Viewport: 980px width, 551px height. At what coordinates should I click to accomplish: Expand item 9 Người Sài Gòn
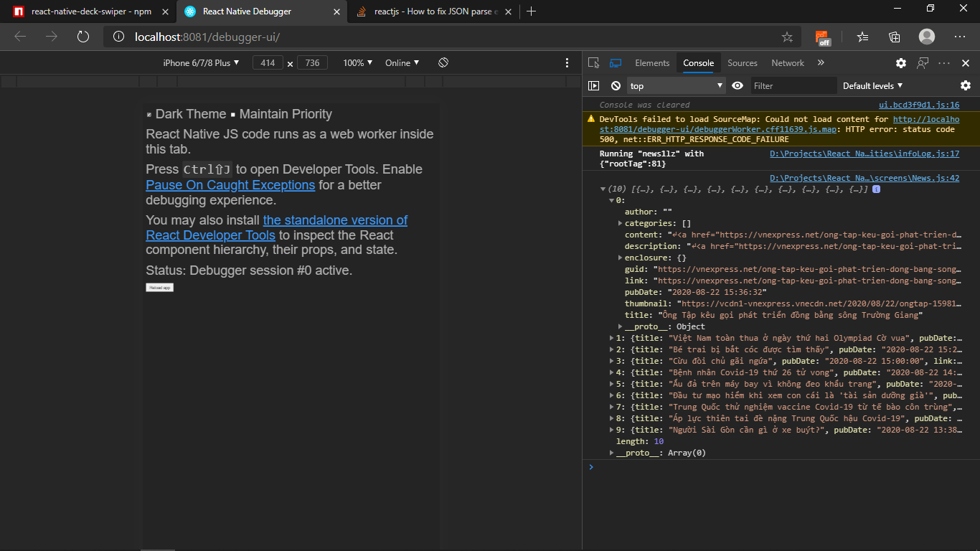(x=611, y=430)
